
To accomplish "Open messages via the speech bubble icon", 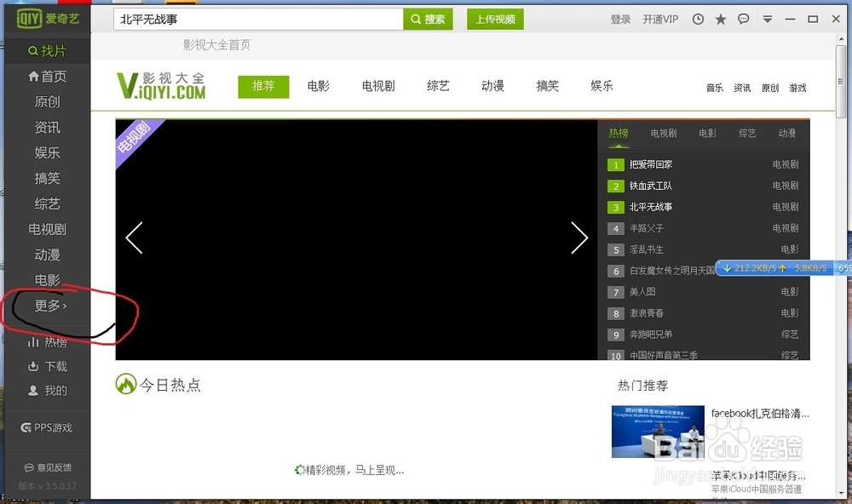I will click(x=745, y=18).
